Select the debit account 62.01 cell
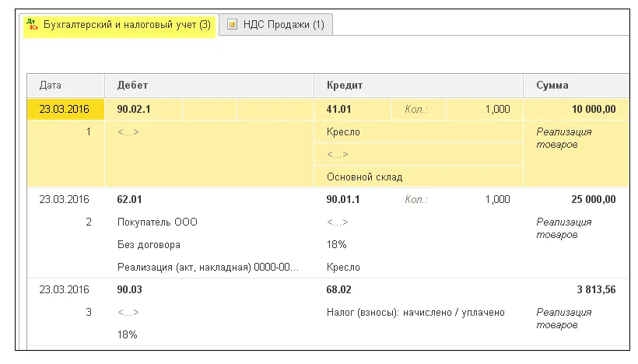Viewport: 638px width, 364px height. coord(130,200)
